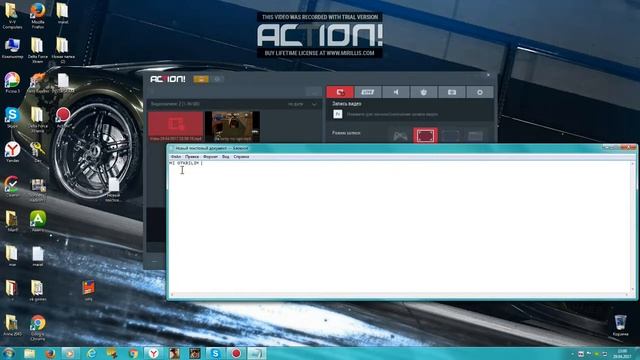Open the Корзина recycle bin icon
Screen dimensions: 640x360
click(x=620, y=325)
